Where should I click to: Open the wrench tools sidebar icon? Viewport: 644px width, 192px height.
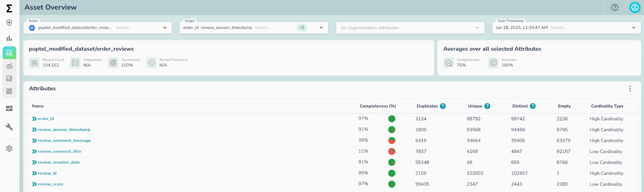(9, 127)
